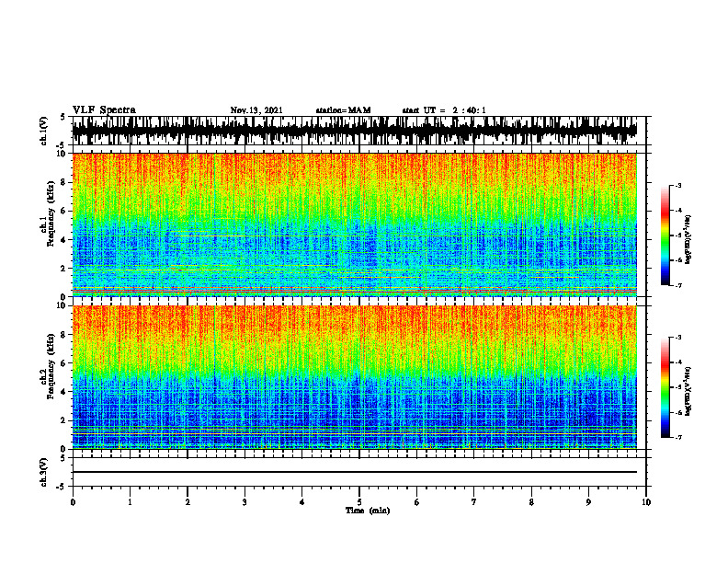Click tick label "6" on Time axis
Screen dimensions: 728x563
tap(417, 502)
